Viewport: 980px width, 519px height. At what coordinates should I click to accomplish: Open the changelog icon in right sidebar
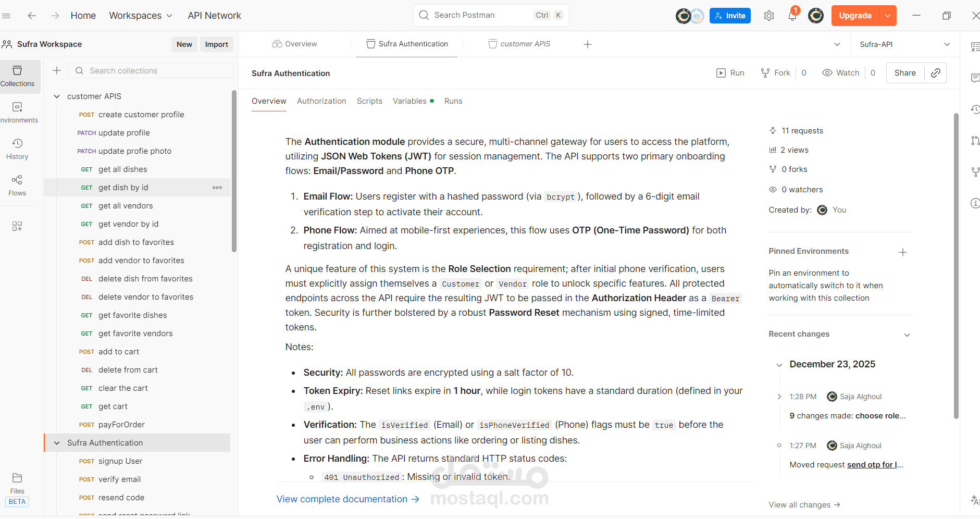[975, 109]
